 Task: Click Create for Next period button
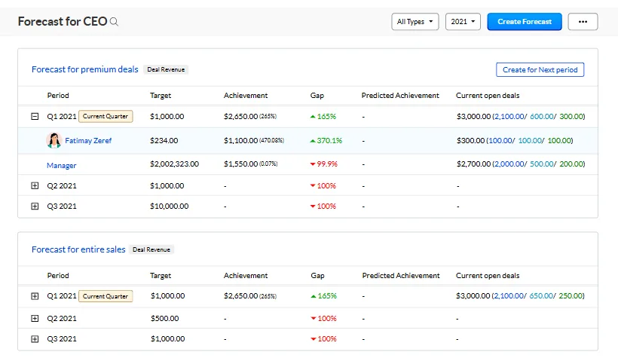click(540, 70)
